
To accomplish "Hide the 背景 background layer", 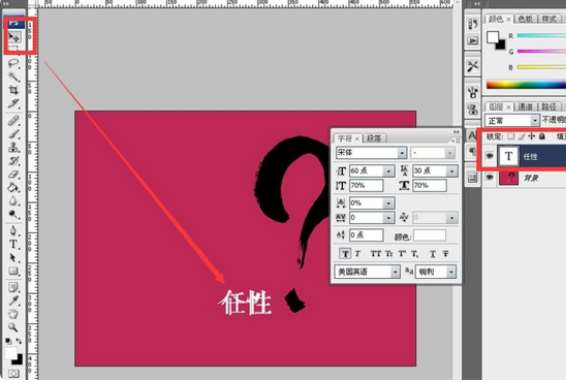I will coord(489,177).
